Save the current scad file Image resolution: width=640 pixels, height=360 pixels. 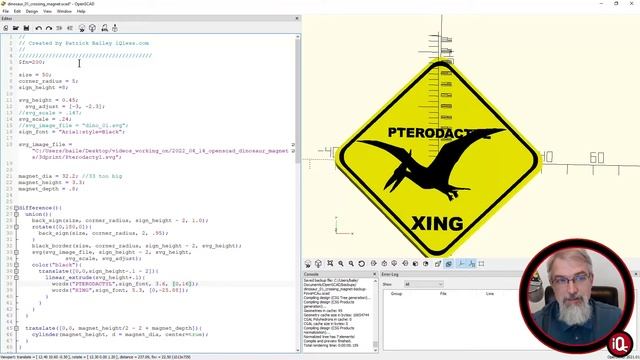(27, 28)
